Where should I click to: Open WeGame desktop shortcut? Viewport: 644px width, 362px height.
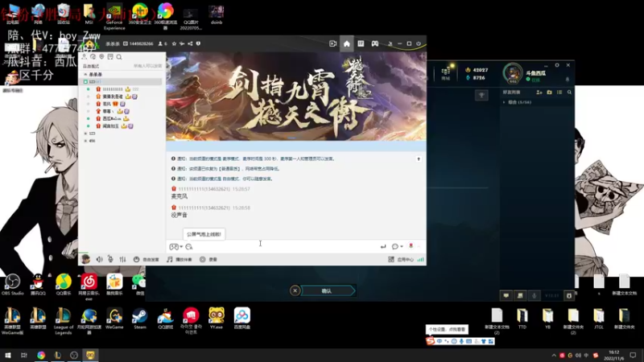click(114, 319)
